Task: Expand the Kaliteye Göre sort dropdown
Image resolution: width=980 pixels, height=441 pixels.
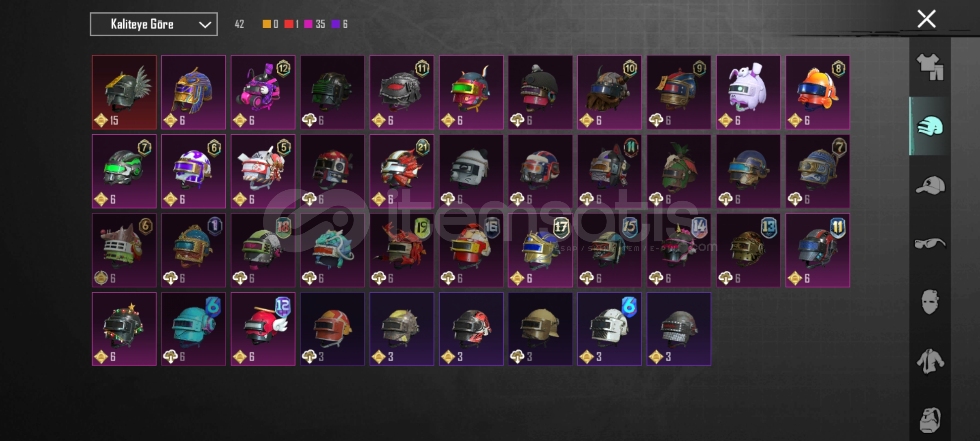Action: pyautogui.click(x=154, y=24)
